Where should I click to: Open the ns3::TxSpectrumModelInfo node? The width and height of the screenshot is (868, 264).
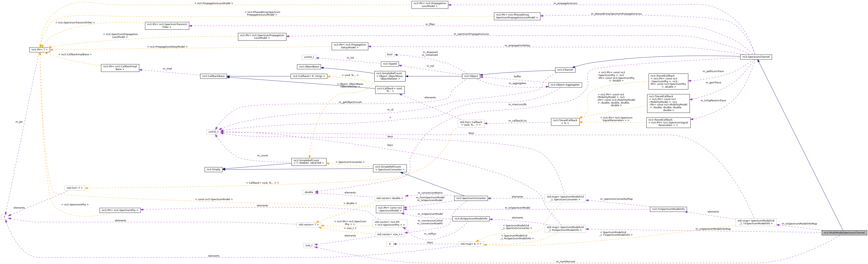668,209
